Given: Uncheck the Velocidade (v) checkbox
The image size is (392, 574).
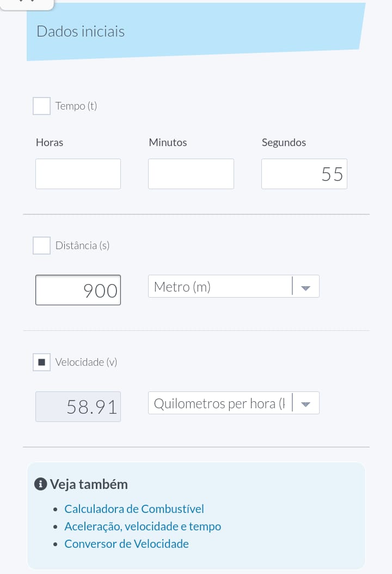Looking at the screenshot, I should point(41,362).
